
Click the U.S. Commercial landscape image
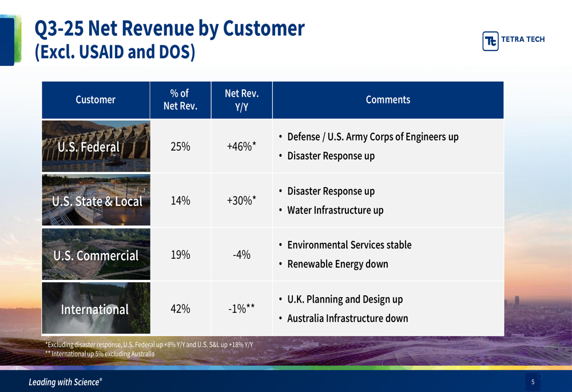coord(96,255)
